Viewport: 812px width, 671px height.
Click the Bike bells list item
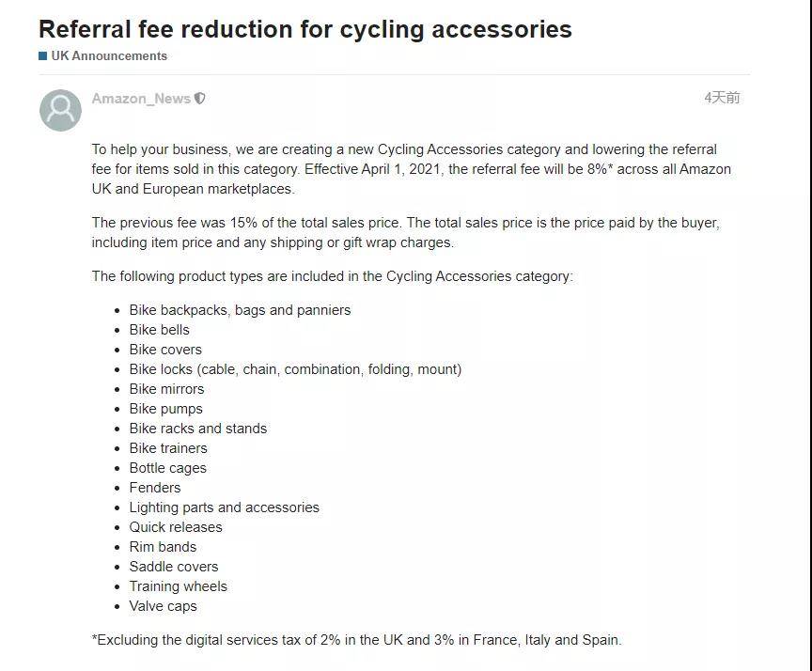(x=159, y=330)
